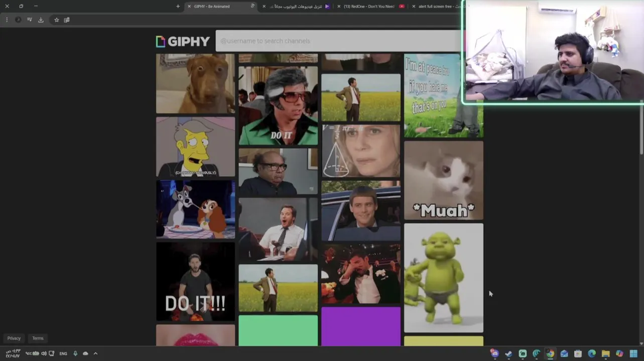The image size is (644, 361).
Task: Open the Chrome three-dot menu
Action: pos(7,20)
